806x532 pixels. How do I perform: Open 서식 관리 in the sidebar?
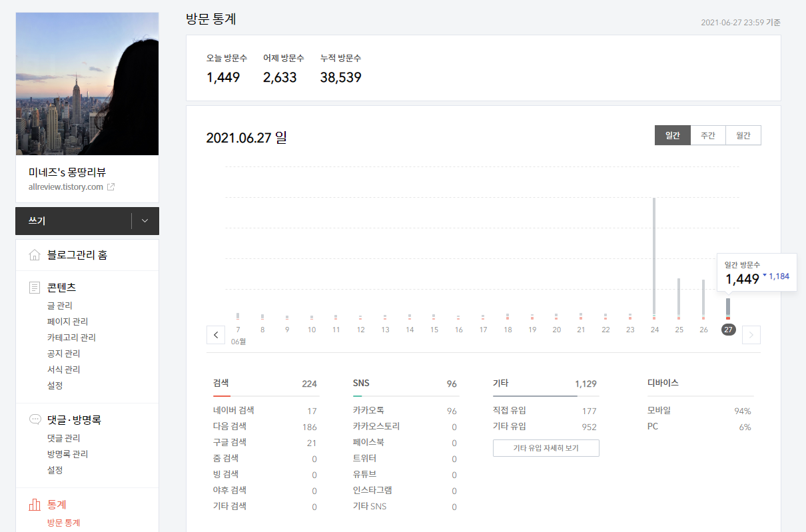click(63, 370)
